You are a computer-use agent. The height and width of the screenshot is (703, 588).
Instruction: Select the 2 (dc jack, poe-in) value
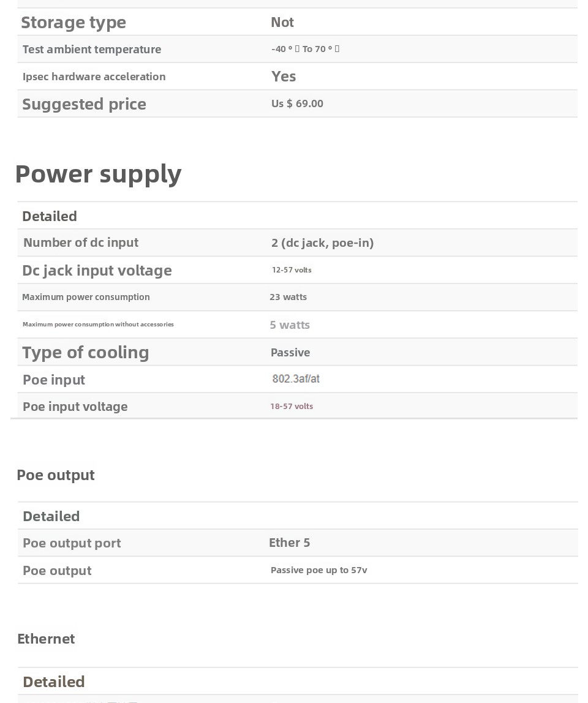coord(322,242)
